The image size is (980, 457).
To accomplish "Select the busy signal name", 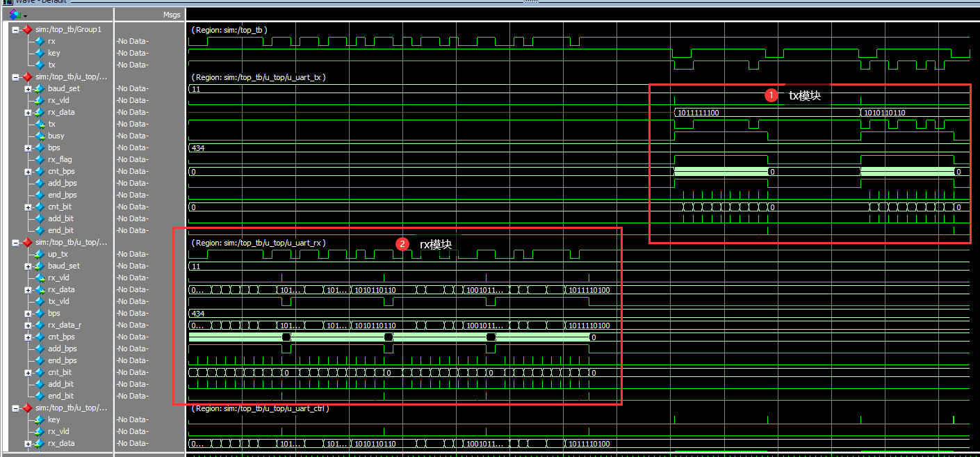I will pos(56,136).
